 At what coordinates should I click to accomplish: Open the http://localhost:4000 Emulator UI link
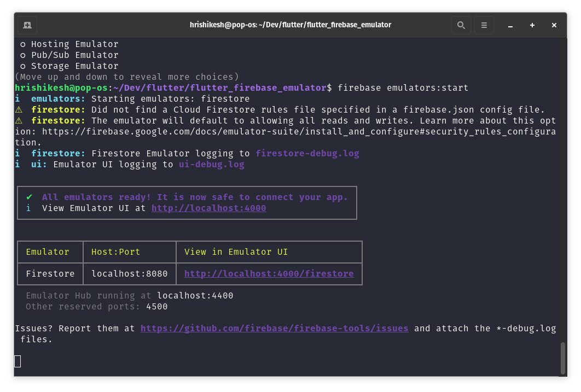pyautogui.click(x=208, y=208)
